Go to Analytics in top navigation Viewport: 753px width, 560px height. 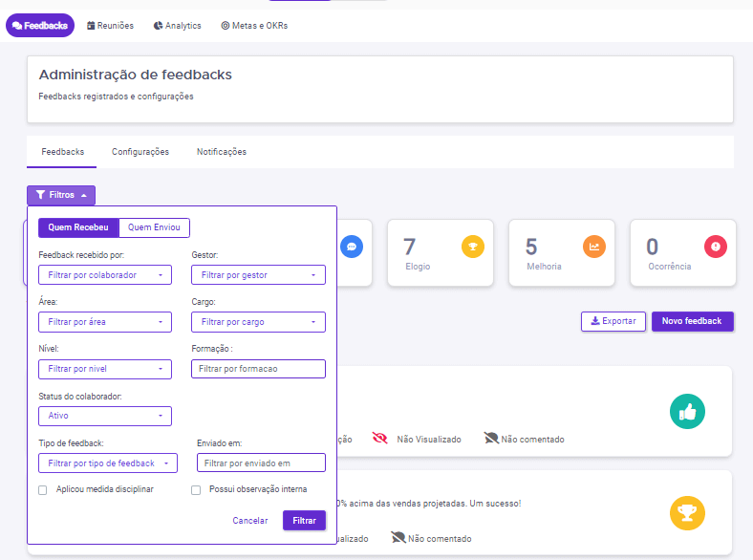click(x=177, y=26)
